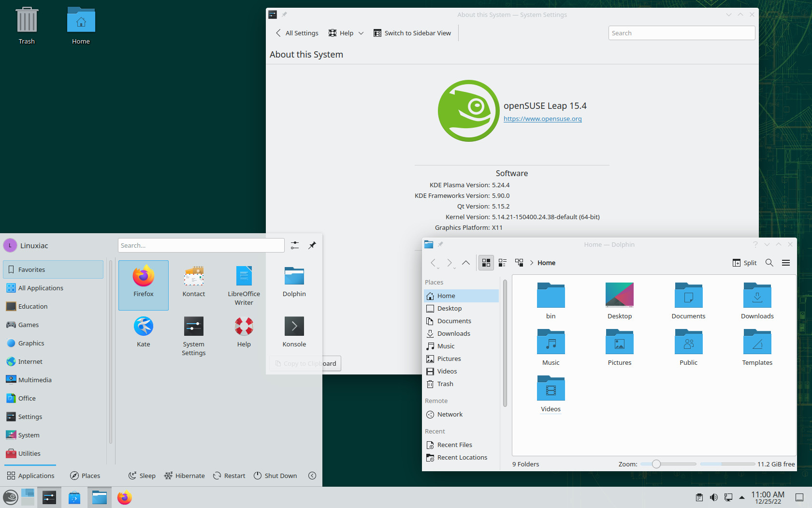Open LibreOffice Writer from favorites

click(244, 285)
